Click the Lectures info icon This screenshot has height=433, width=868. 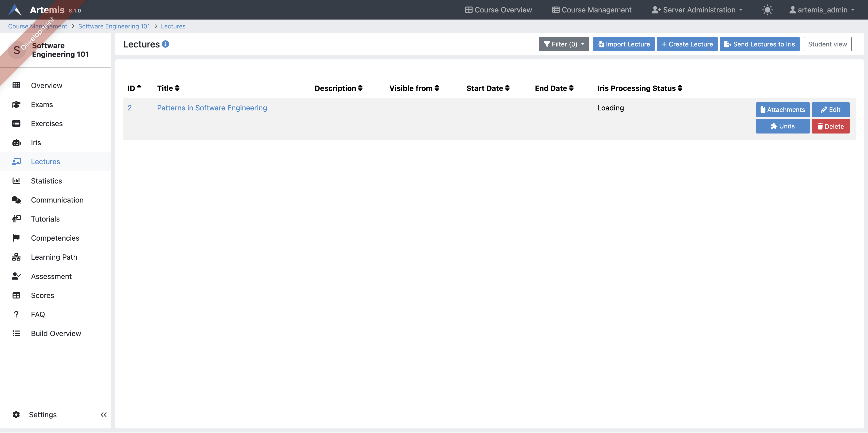(165, 44)
